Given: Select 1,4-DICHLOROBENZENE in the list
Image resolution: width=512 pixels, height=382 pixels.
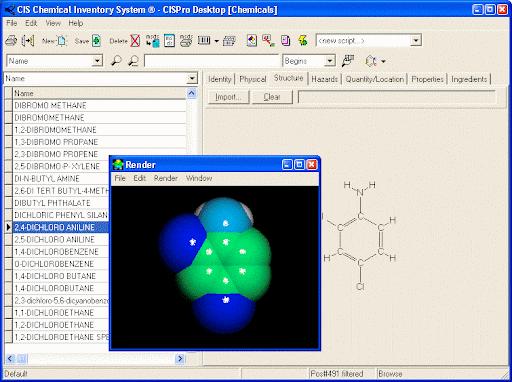Looking at the screenshot, I should click(x=57, y=252).
